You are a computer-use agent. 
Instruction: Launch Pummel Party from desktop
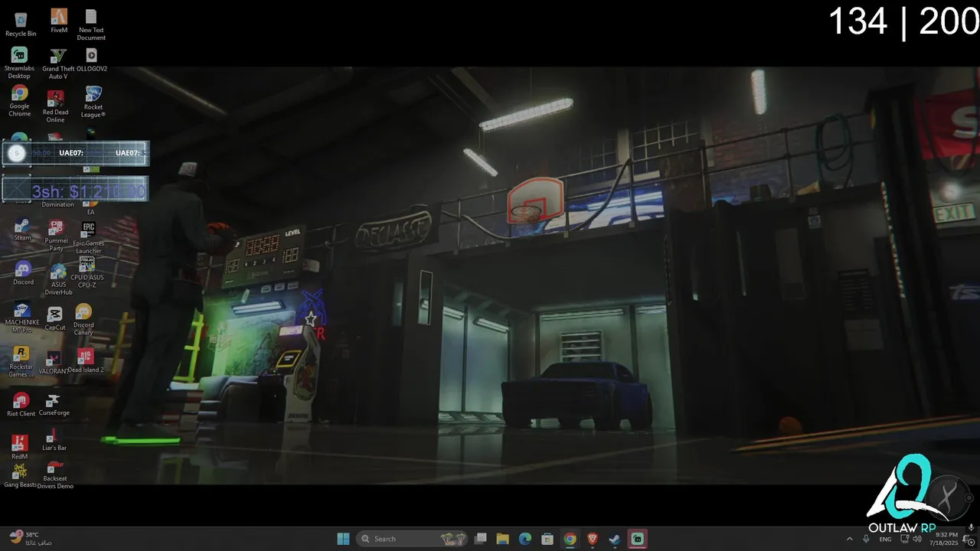(56, 236)
